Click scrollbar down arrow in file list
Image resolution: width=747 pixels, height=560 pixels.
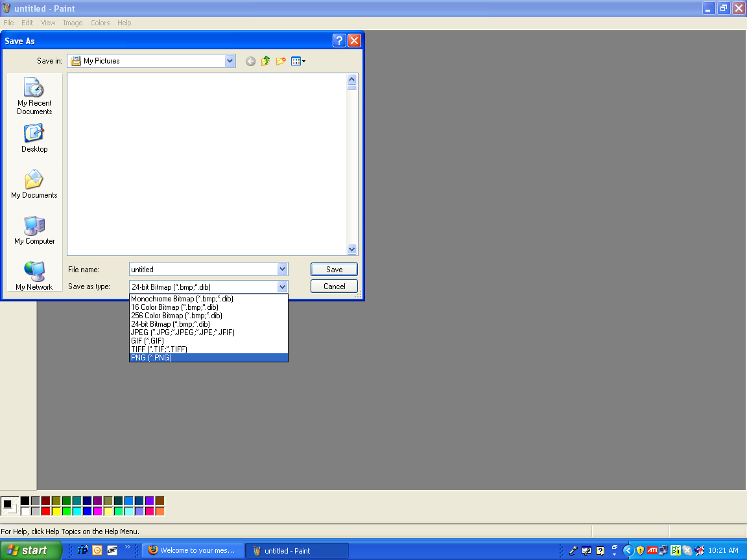tap(351, 249)
